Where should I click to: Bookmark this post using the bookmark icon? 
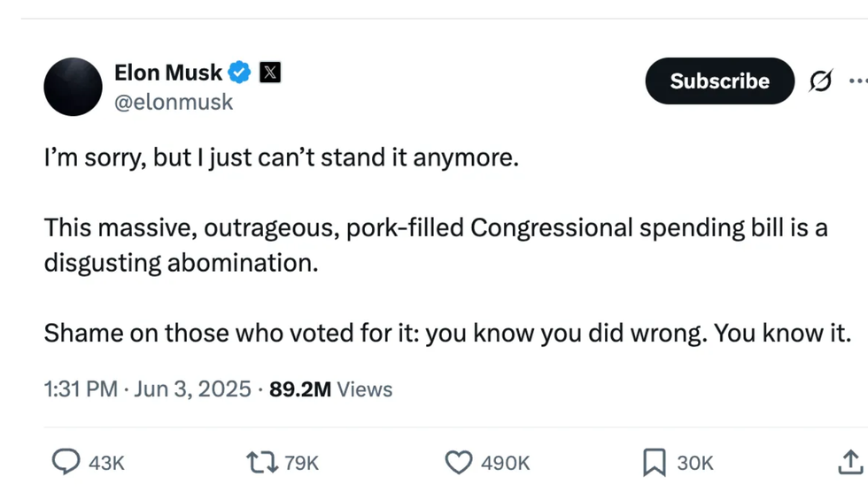[x=654, y=461]
